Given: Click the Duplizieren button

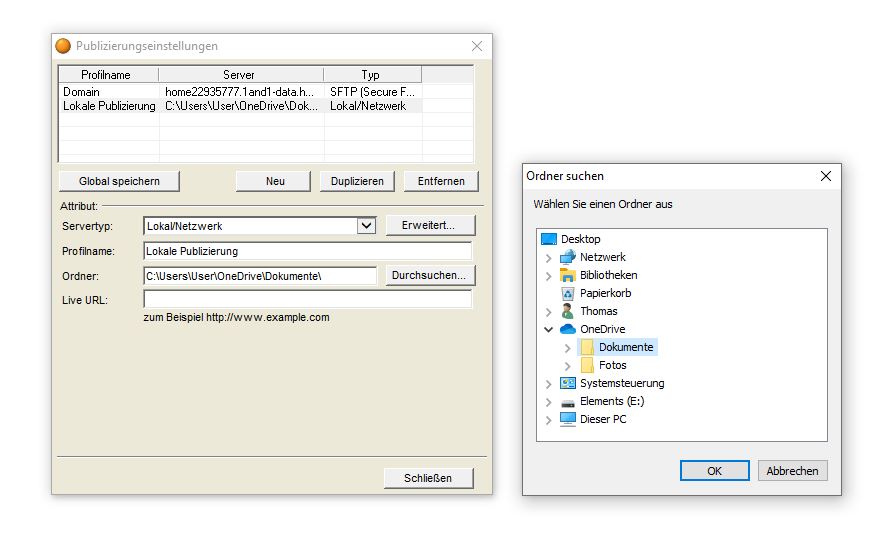Looking at the screenshot, I should point(358,181).
